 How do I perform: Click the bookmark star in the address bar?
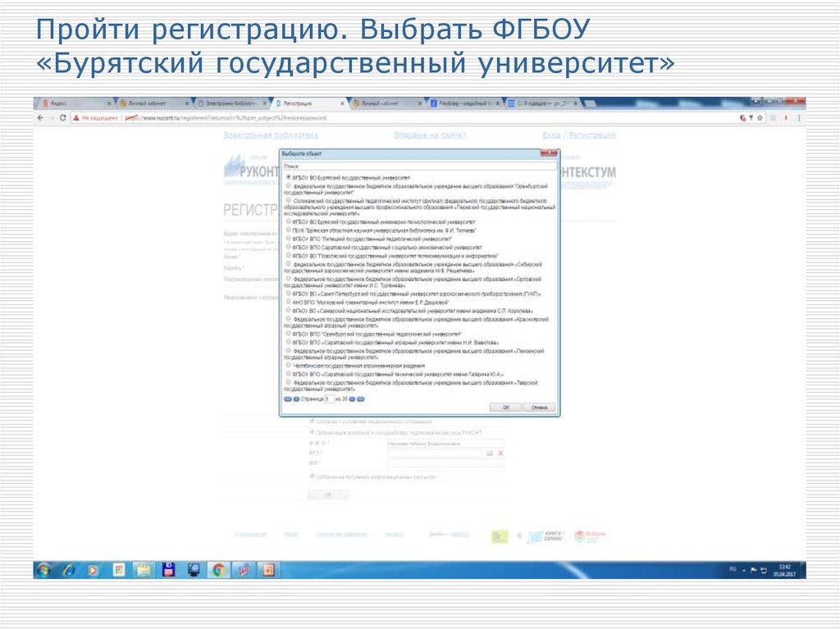tap(760, 117)
